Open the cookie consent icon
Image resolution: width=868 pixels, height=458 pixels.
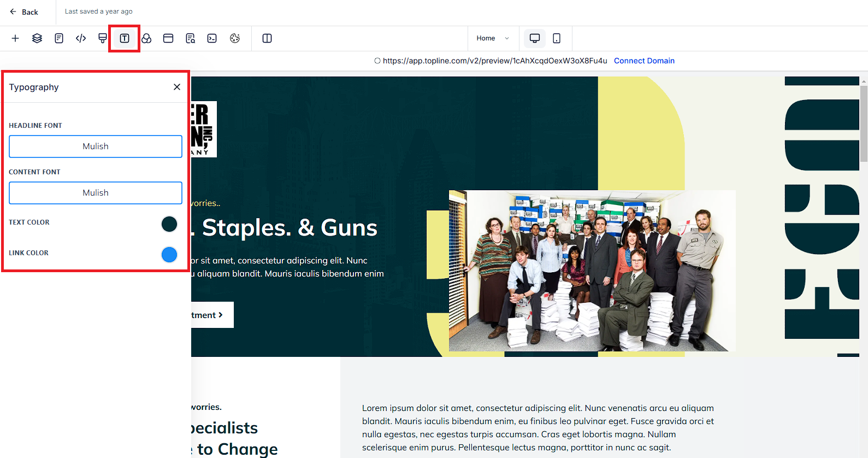click(x=235, y=38)
